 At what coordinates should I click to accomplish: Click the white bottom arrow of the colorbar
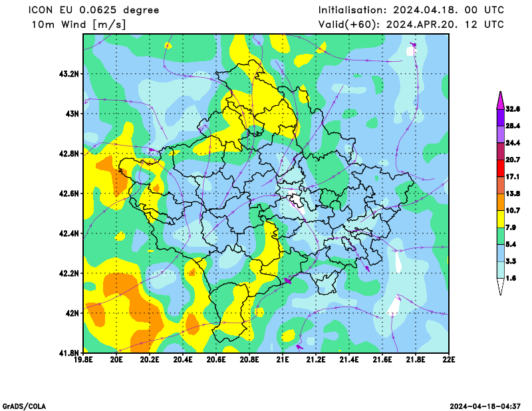tap(501, 287)
